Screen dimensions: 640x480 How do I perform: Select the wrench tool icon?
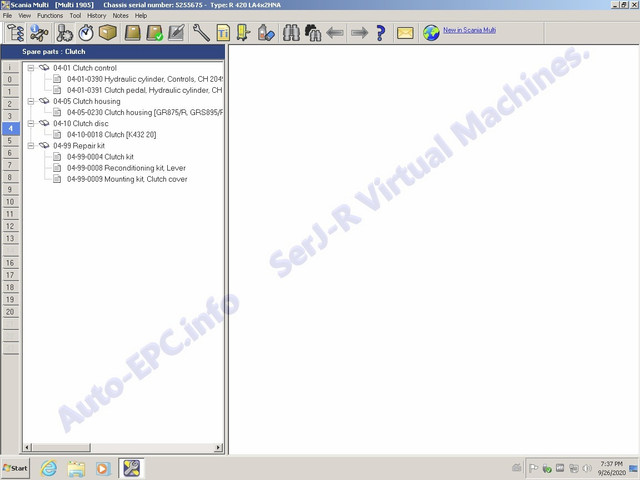coord(201,33)
